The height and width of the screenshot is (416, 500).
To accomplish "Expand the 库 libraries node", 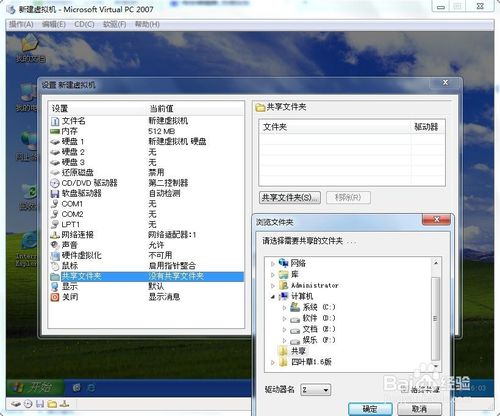I will coord(273,275).
